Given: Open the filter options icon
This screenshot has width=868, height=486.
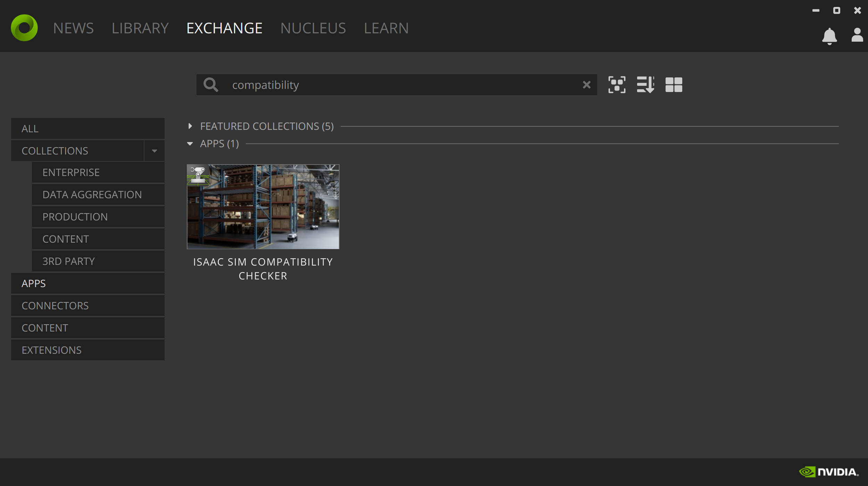Looking at the screenshot, I should pyautogui.click(x=617, y=85).
